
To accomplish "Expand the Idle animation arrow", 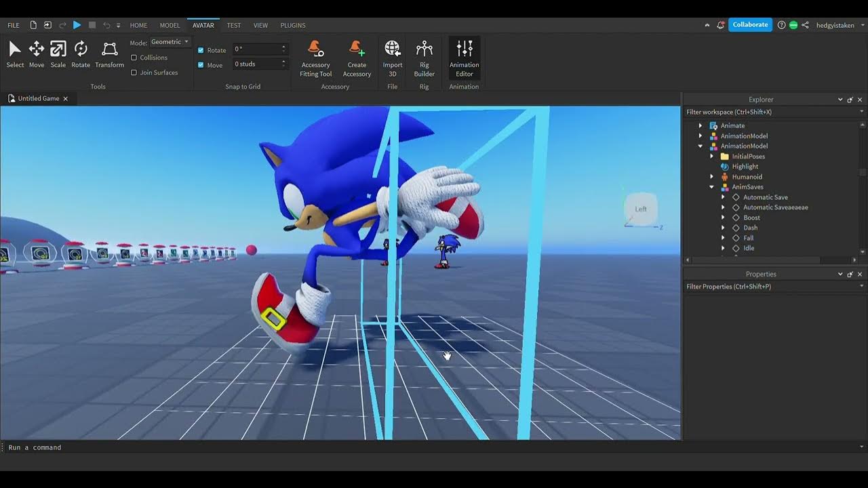I will coord(723,248).
